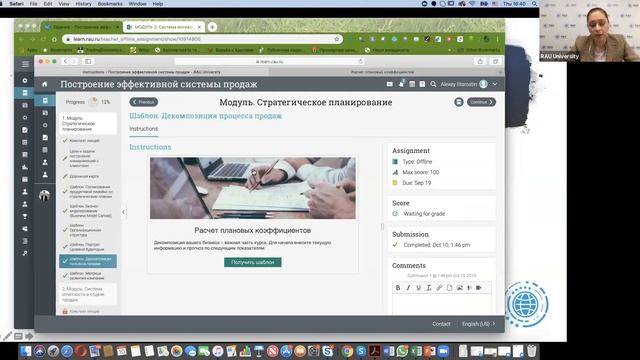Click the Progress 12% pie indicator
This screenshot has width=640, height=360.
(x=93, y=102)
